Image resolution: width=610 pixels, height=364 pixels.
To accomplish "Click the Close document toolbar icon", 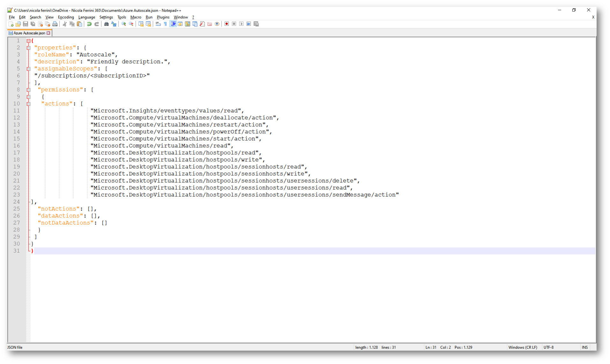I will click(x=40, y=24).
